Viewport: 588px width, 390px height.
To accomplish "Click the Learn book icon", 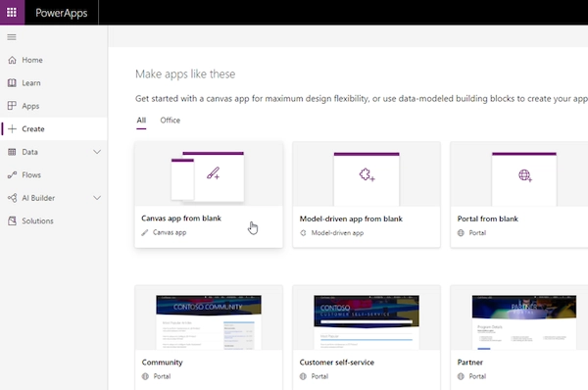I will pyautogui.click(x=12, y=83).
